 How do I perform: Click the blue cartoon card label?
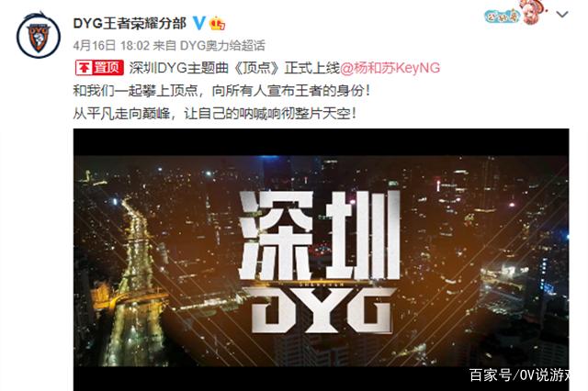pos(502,16)
